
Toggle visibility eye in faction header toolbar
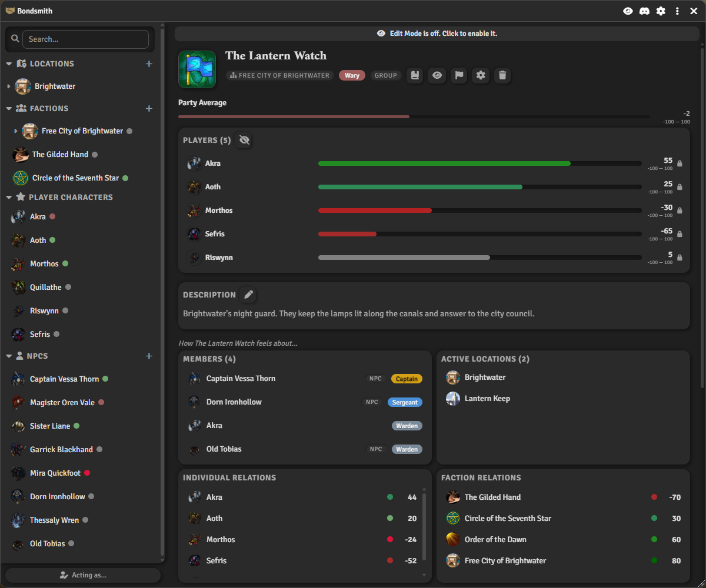tap(437, 75)
